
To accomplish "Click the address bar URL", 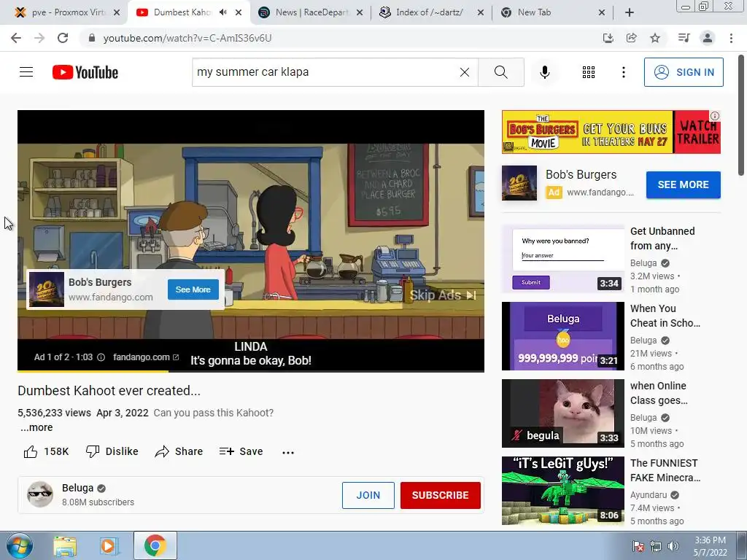I will point(187,38).
